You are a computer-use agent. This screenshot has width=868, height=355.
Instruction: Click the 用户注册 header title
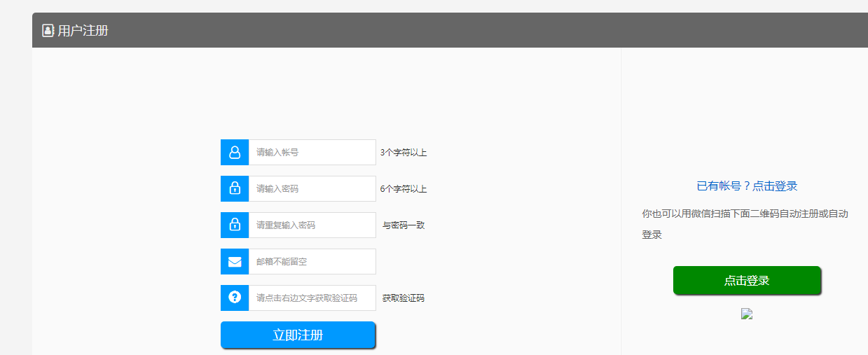click(83, 31)
